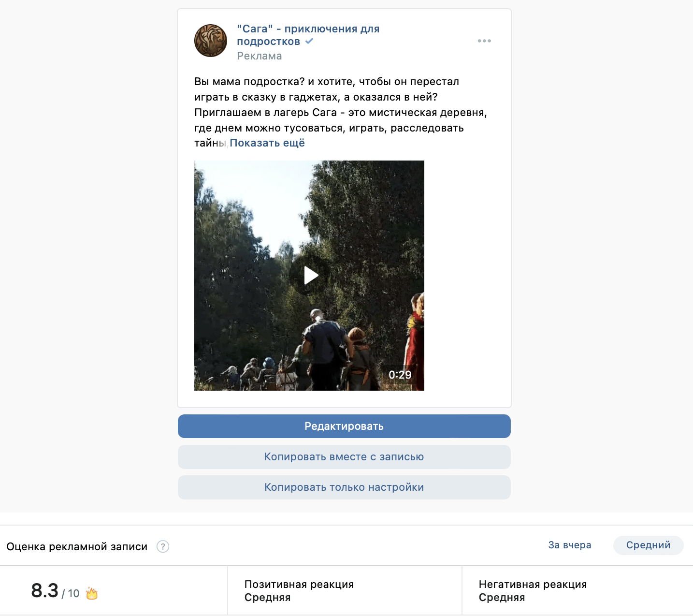
Task: Expand post text with "Показать ещё"
Action: coord(267,143)
